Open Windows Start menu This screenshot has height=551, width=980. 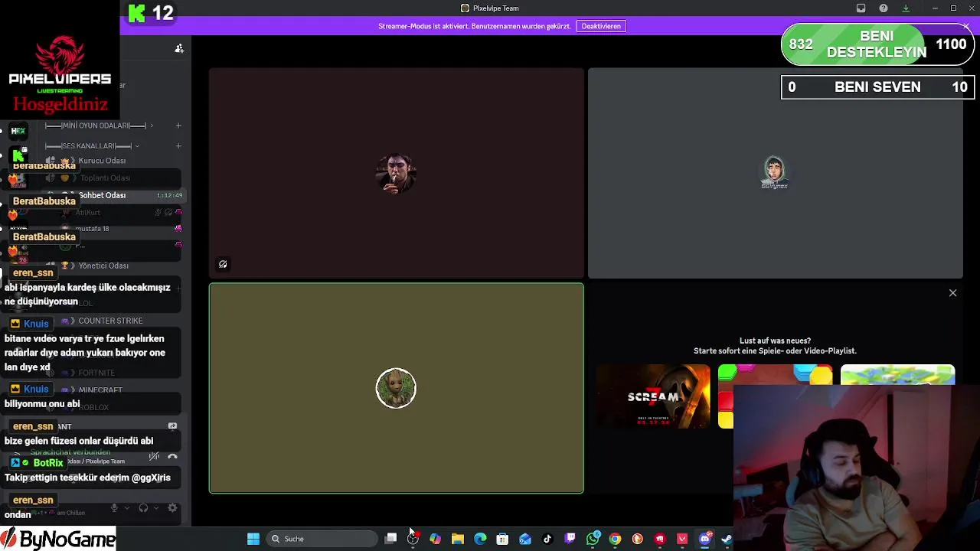253,539
